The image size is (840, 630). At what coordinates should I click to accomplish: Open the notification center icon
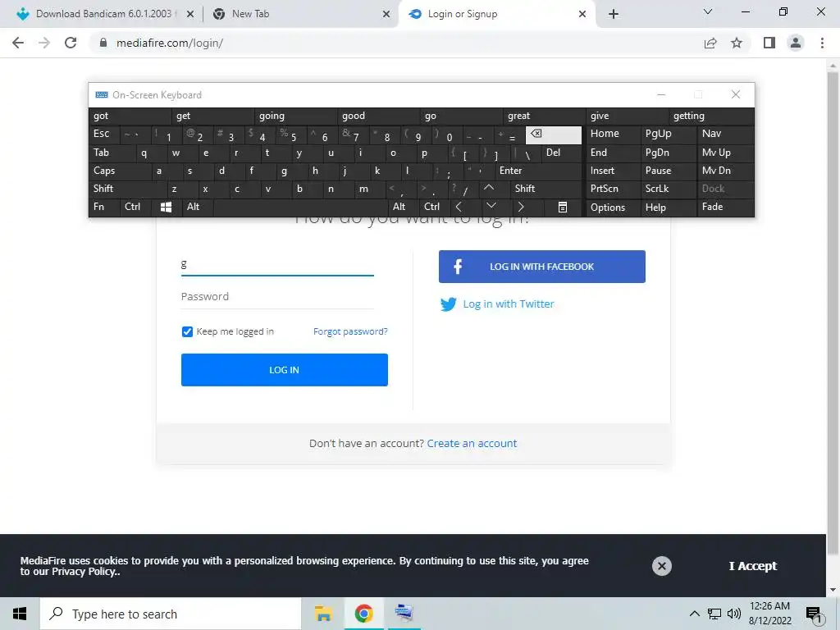[813, 615]
